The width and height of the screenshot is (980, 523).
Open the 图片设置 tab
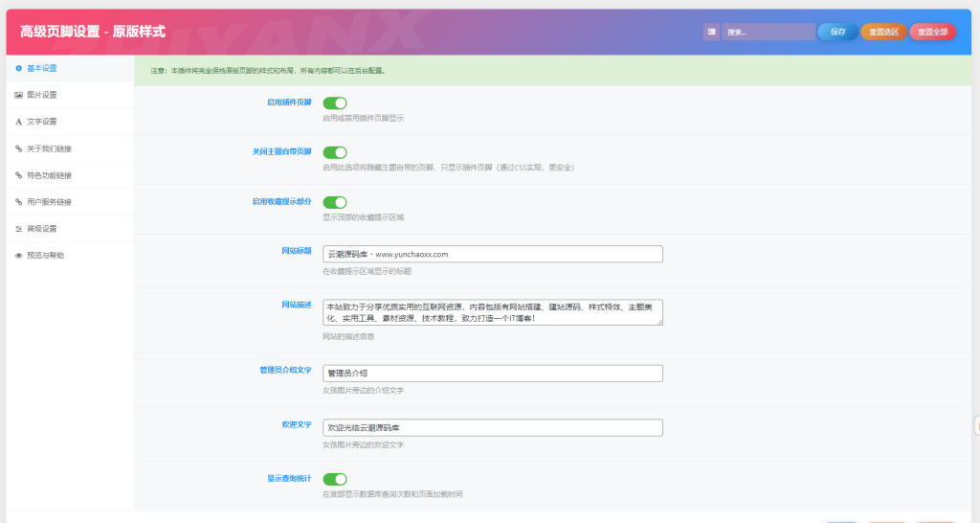click(42, 95)
